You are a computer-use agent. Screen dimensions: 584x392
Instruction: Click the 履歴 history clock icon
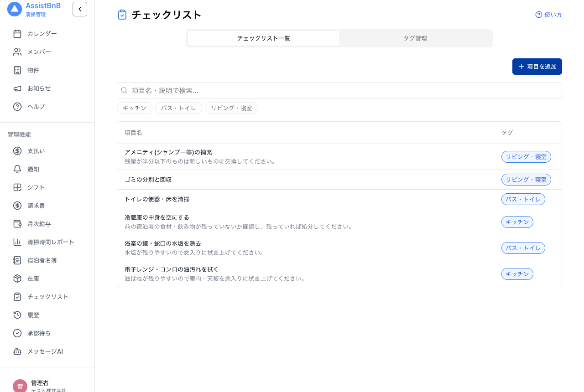pos(17,315)
